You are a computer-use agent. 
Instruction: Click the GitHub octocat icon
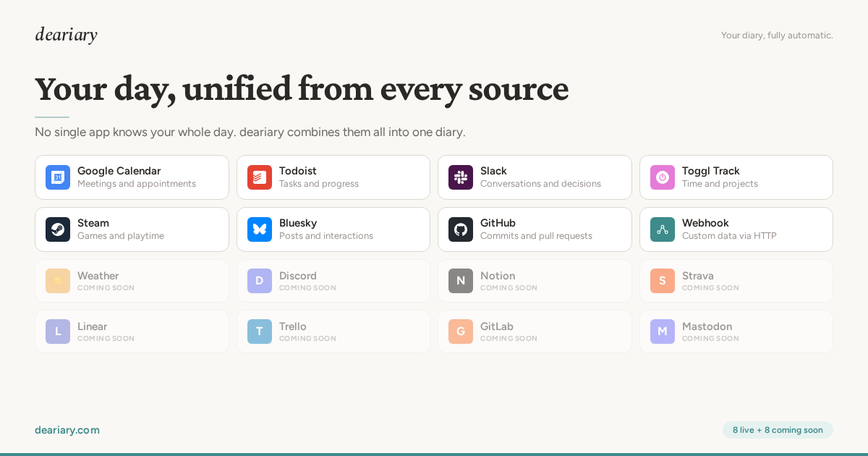coord(461,229)
